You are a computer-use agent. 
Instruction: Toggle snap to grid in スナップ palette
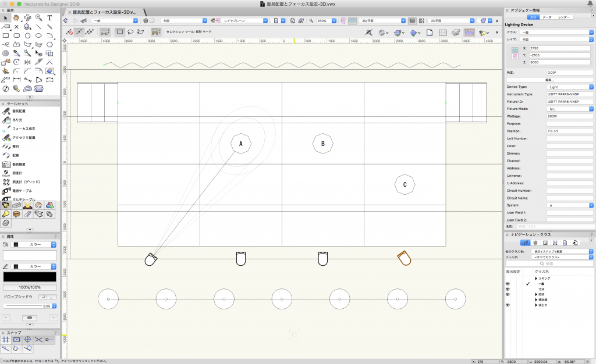6,339
